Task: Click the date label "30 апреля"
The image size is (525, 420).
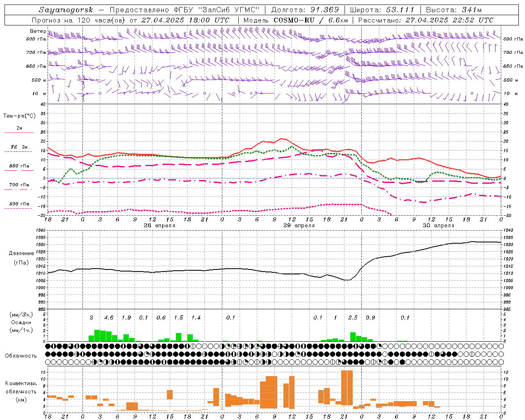Action: click(438, 226)
